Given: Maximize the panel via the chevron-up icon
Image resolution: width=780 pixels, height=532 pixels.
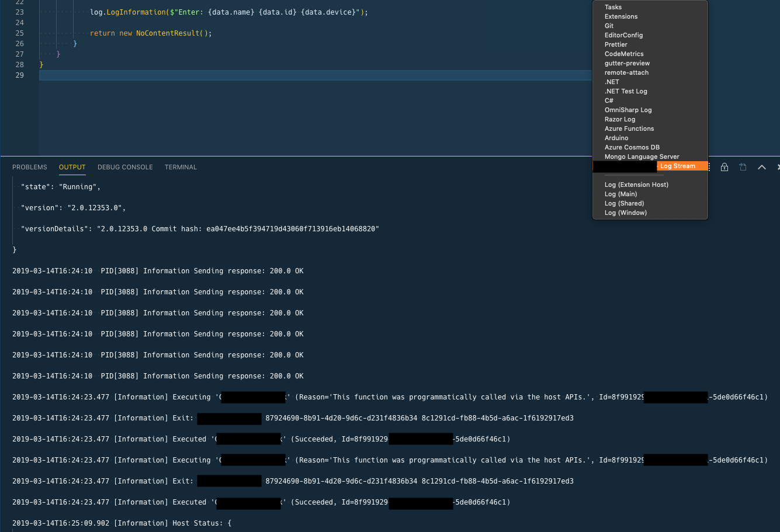Looking at the screenshot, I should click(761, 167).
